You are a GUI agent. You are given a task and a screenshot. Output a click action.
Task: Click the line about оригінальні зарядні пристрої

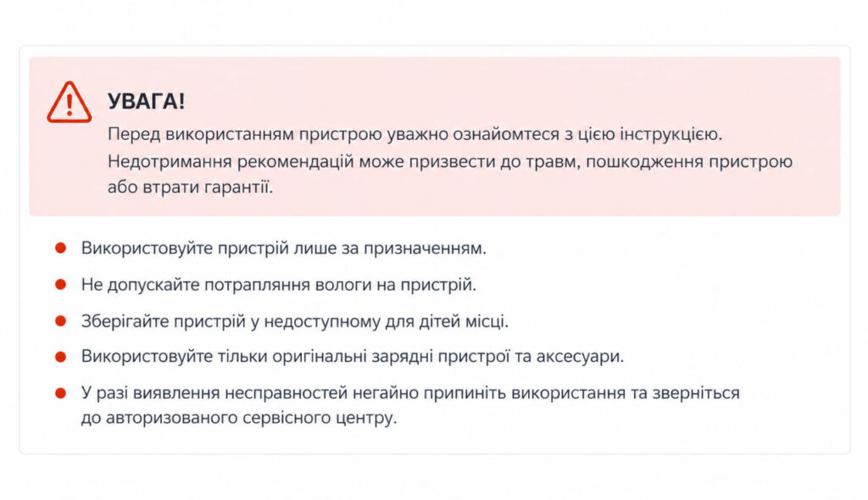tap(352, 356)
